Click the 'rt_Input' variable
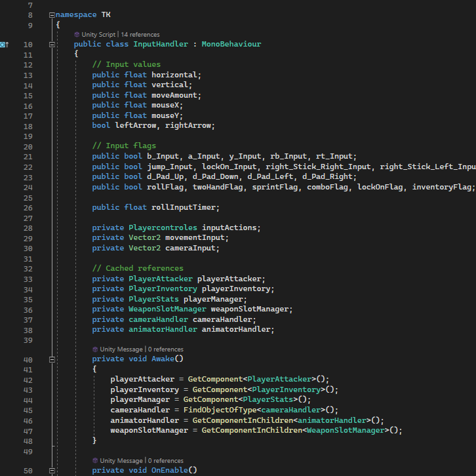The width and height of the screenshot is (476, 476). tap(334, 156)
